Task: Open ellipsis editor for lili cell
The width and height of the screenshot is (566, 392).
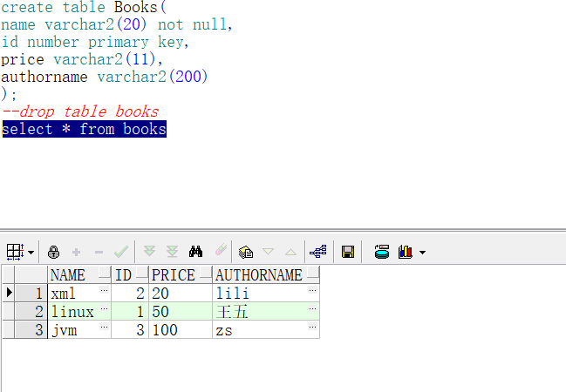Action: (x=312, y=289)
